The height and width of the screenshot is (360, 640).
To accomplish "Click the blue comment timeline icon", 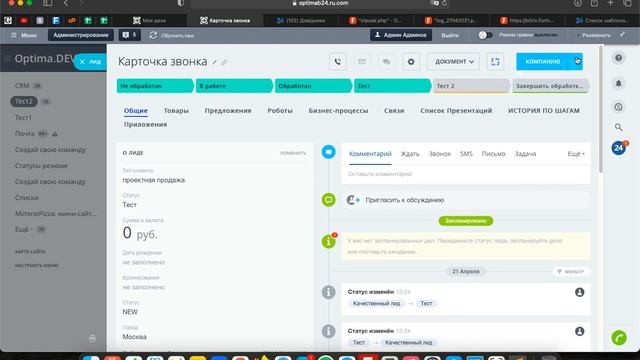I will [328, 152].
